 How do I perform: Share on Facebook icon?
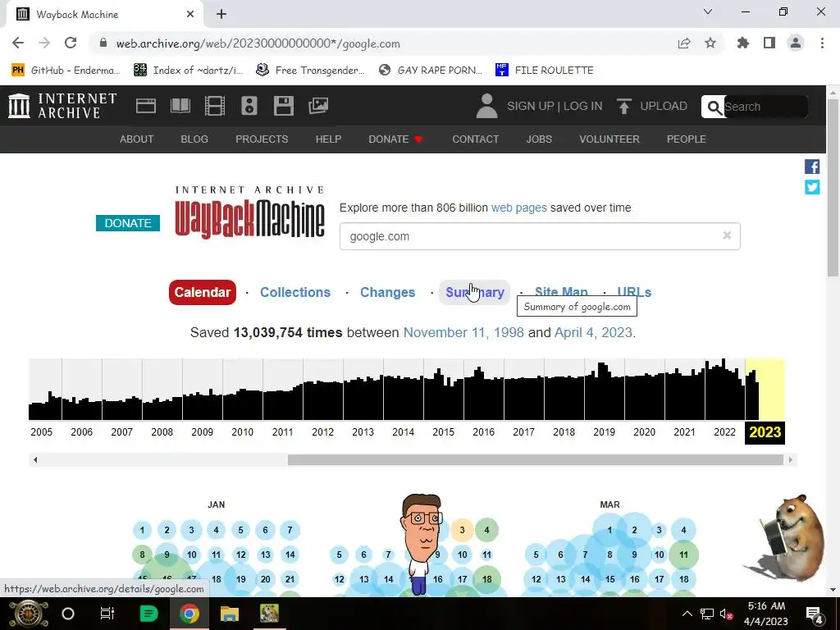click(812, 167)
